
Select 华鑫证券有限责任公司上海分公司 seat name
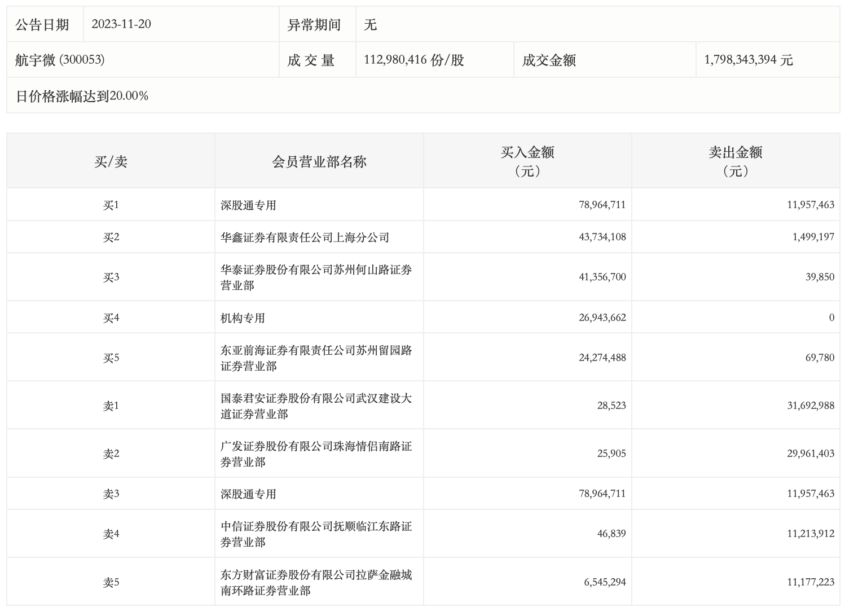point(305,237)
